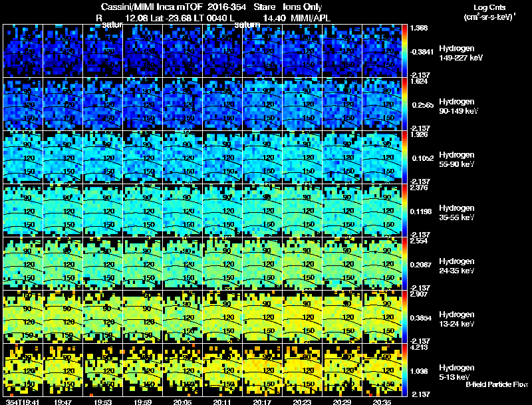Click the 4.213 color scale value
The image size is (532, 405).
419,347
